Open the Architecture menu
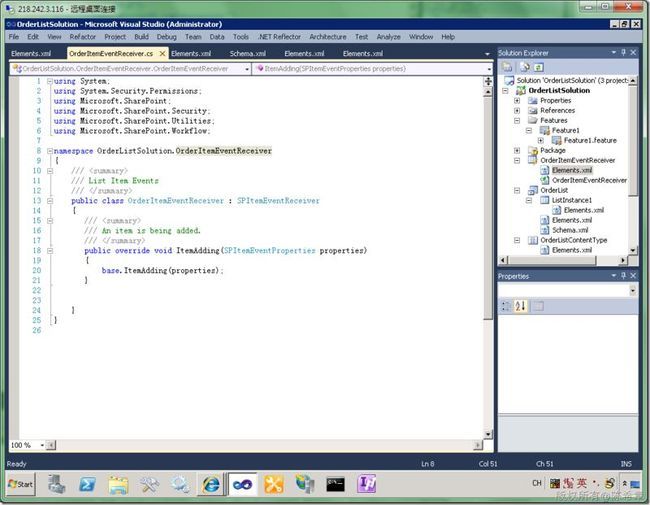The width and height of the screenshot is (650, 505). [x=328, y=36]
